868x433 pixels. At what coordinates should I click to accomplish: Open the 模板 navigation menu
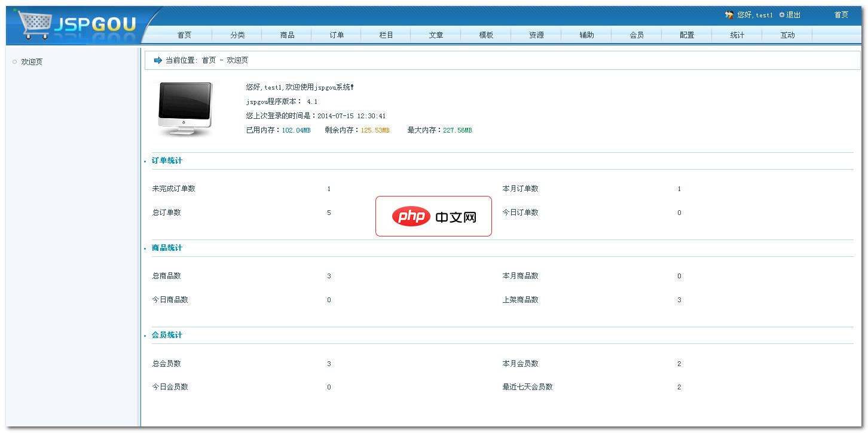point(486,35)
